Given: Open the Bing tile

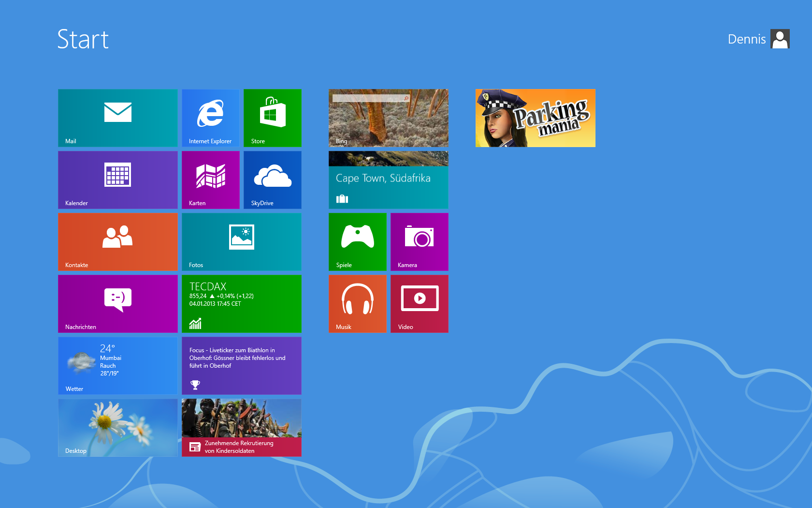Looking at the screenshot, I should pos(389,118).
